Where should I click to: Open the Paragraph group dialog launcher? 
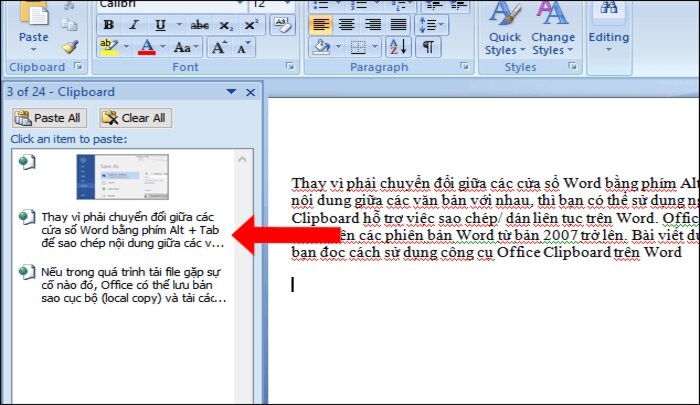465,66
